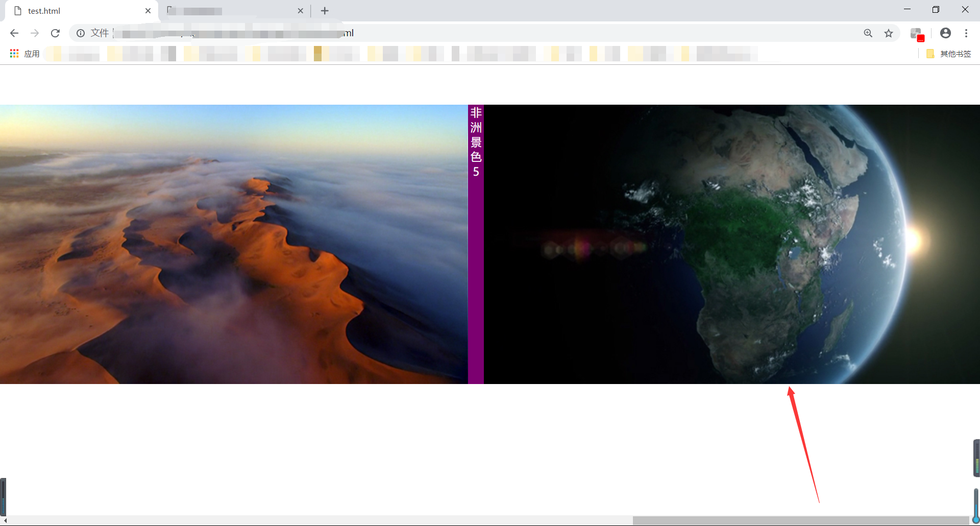
Task: Close the test.html tab
Action: pyautogui.click(x=148, y=11)
